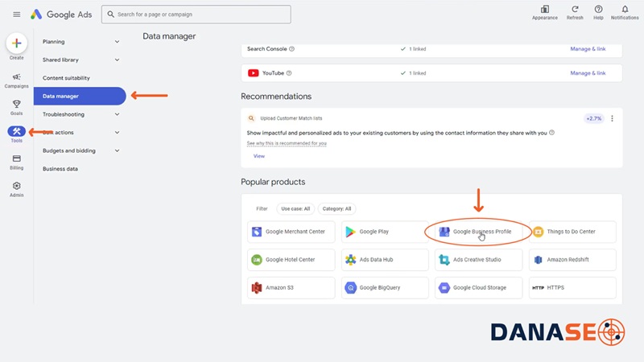Open the Billing card section
This screenshot has width=644, height=362.
pyautogui.click(x=16, y=162)
